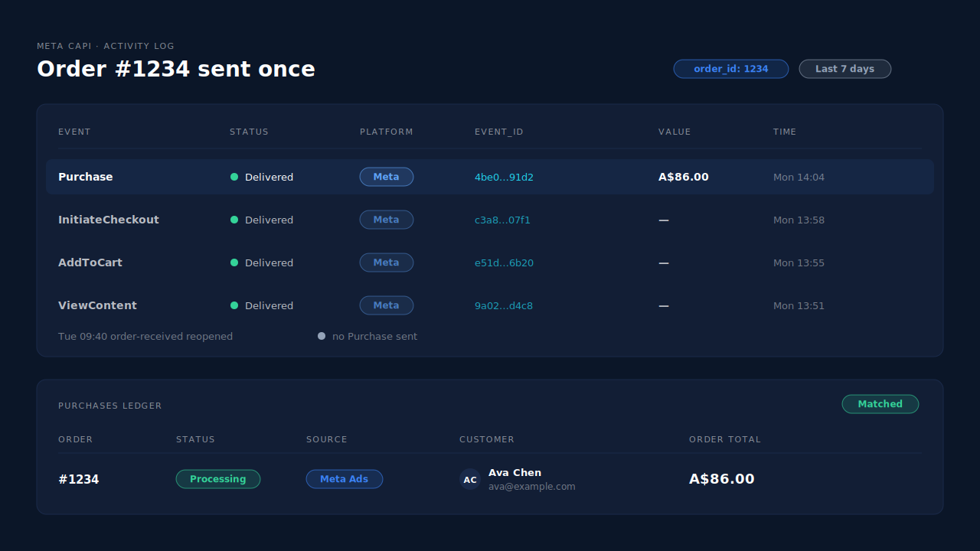Click customer name Ava Chen

pyautogui.click(x=514, y=472)
